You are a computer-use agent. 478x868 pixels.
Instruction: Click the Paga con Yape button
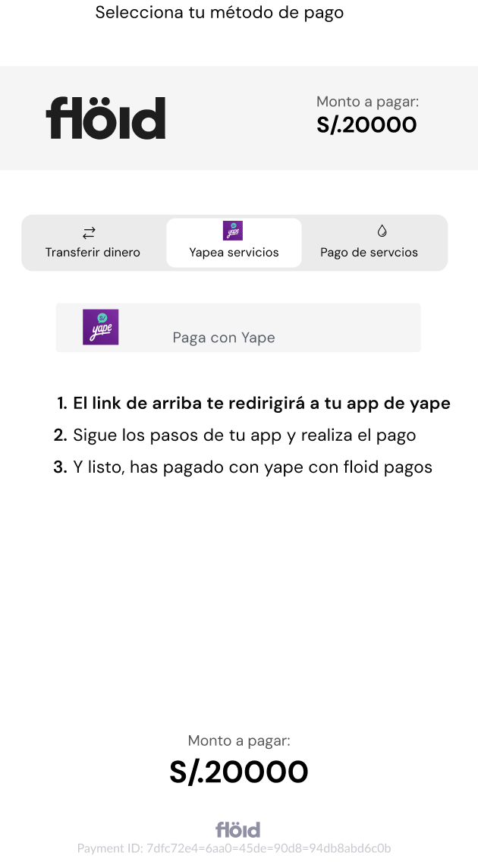pos(238,327)
